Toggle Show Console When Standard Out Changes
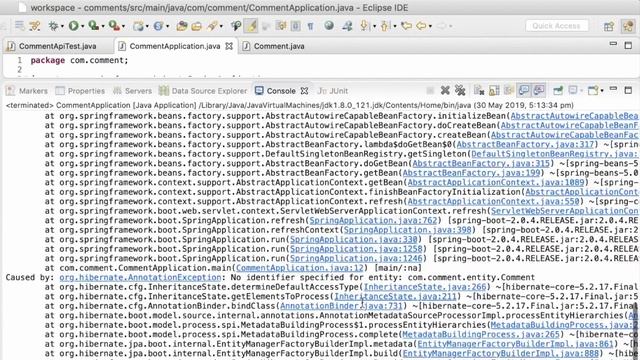Viewport: 640px width, 360px height. point(524,90)
